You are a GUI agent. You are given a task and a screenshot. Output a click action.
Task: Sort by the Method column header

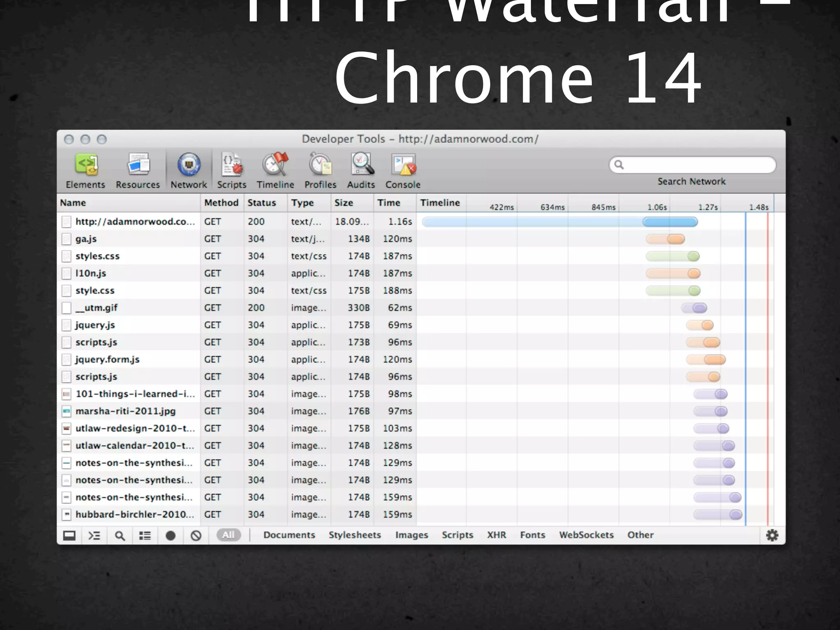pyautogui.click(x=222, y=203)
